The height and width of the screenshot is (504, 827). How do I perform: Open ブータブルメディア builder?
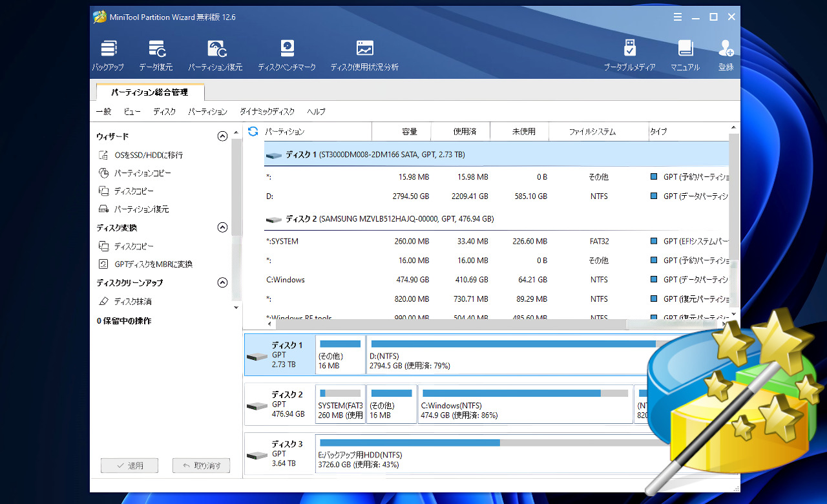[629, 56]
